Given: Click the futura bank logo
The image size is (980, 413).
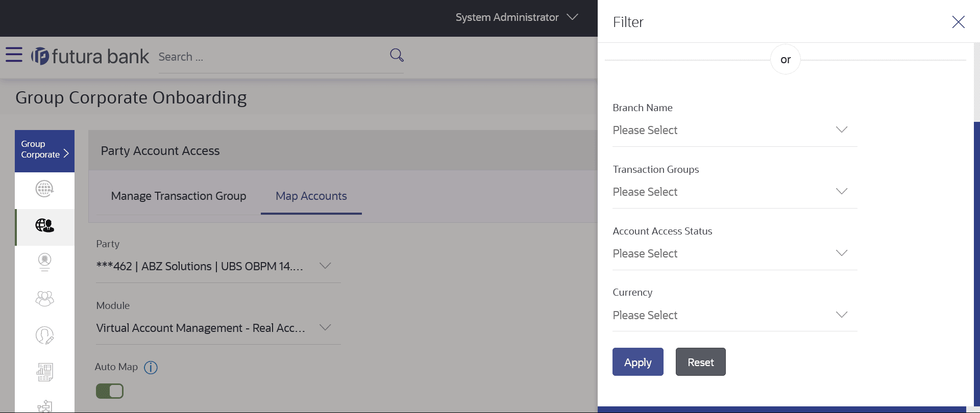Looking at the screenshot, I should tap(90, 56).
